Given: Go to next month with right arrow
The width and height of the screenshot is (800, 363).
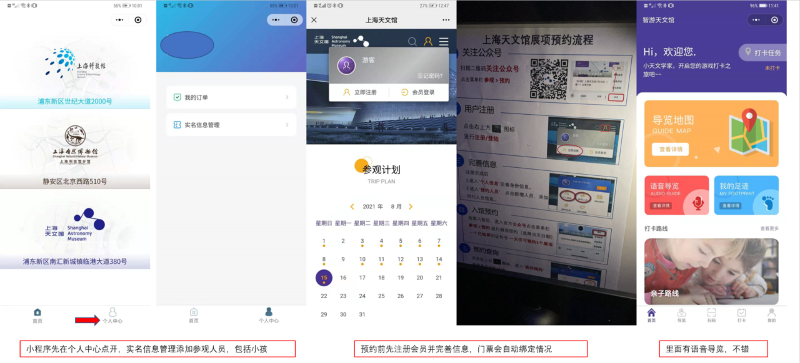Looking at the screenshot, I should pyautogui.click(x=410, y=207).
